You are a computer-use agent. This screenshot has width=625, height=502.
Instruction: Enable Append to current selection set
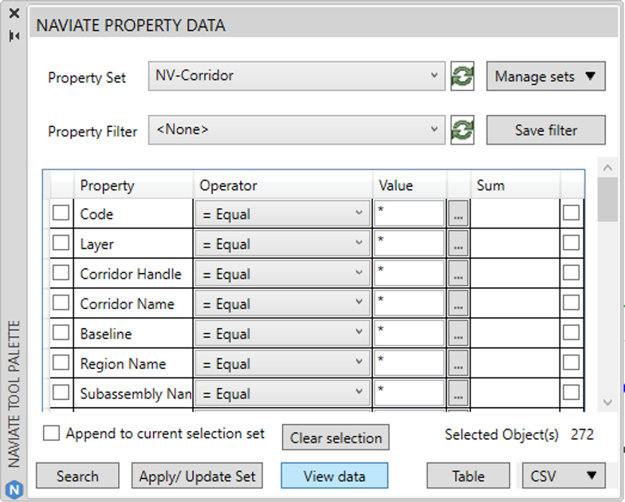click(x=51, y=433)
